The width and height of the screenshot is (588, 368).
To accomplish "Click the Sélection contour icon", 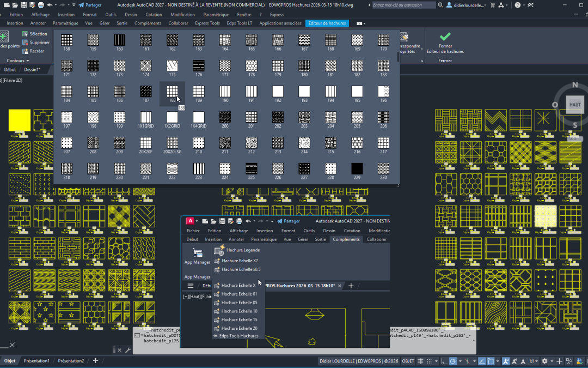I will tap(25, 34).
